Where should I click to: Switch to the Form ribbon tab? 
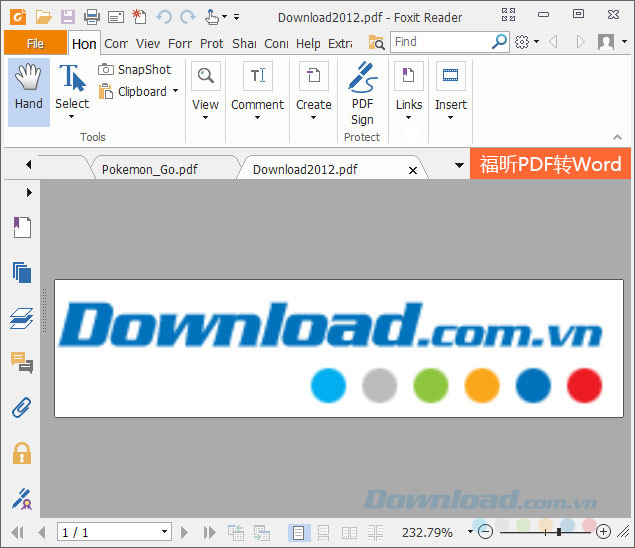[180, 43]
